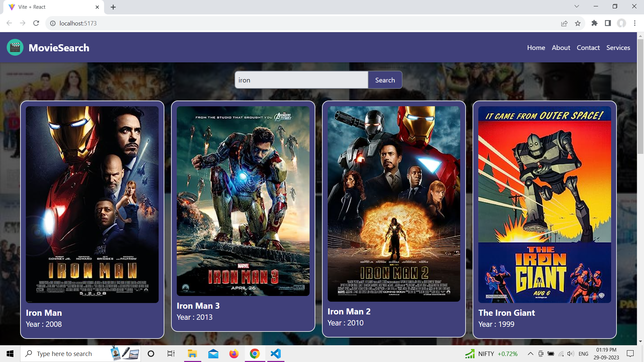
Task: Open the Windows Start menu
Action: (10, 354)
